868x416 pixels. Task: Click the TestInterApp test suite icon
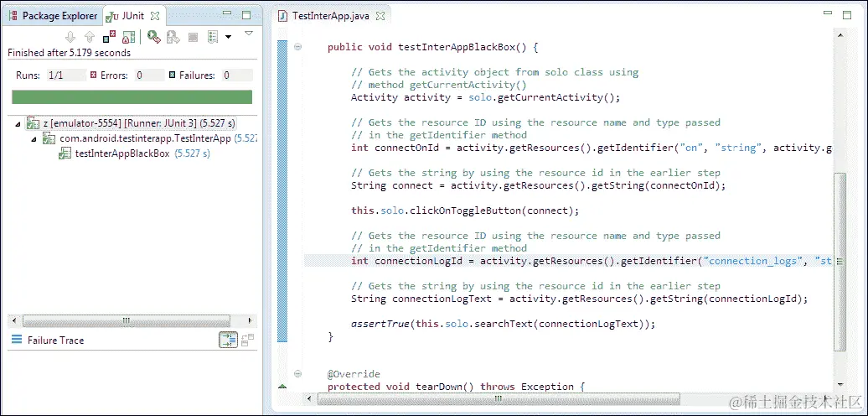coord(49,138)
